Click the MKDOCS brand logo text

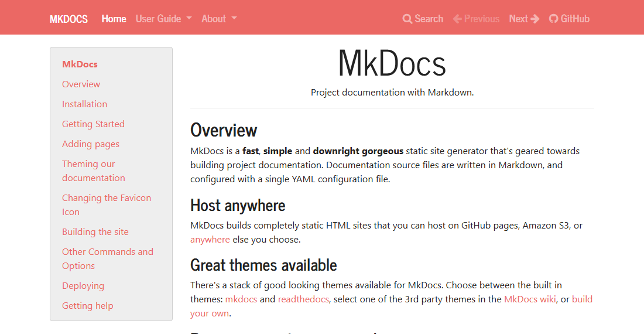(x=68, y=19)
